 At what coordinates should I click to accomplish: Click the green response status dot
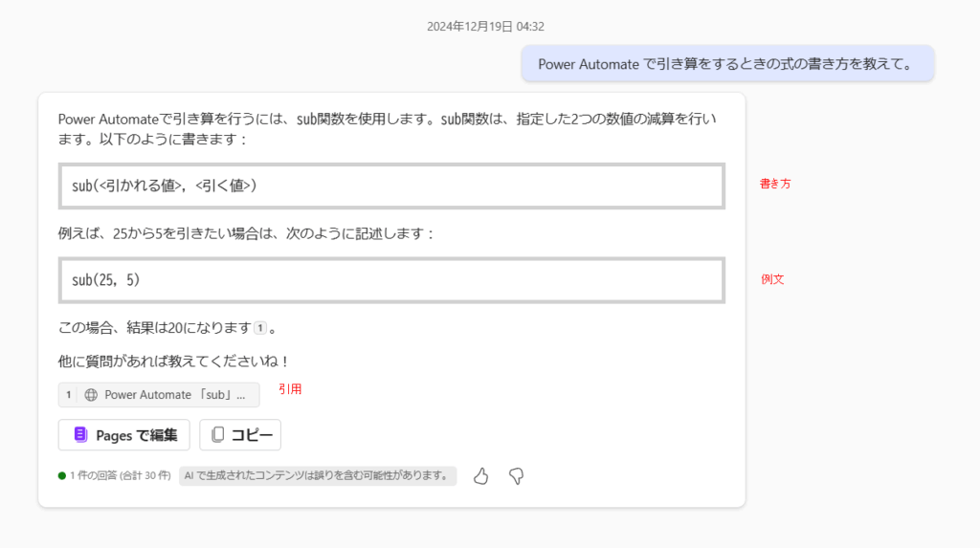click(62, 476)
